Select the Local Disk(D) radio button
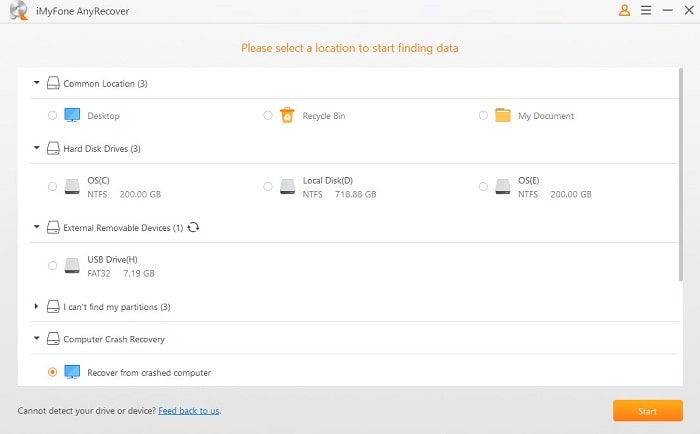Image resolution: width=700 pixels, height=434 pixels. pyautogui.click(x=267, y=187)
